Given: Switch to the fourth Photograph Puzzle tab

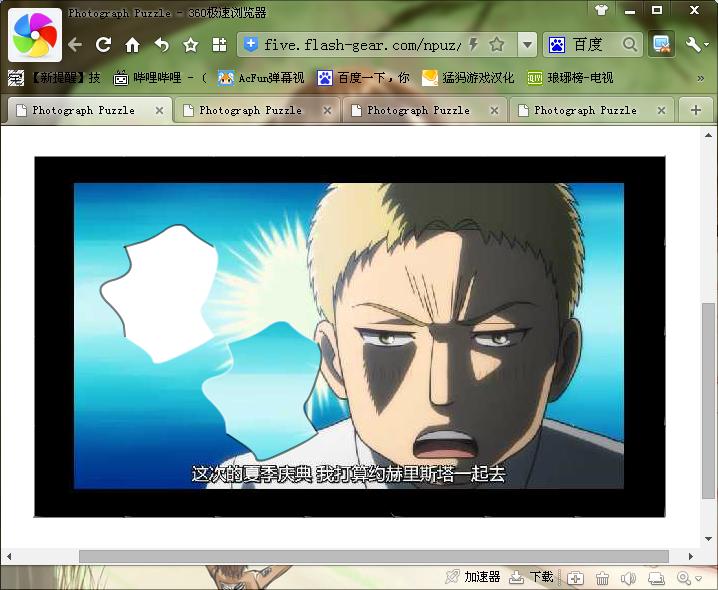Looking at the screenshot, I should point(585,110).
